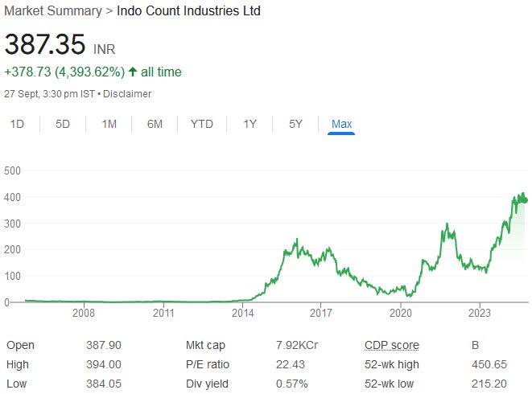Click the 200 y-axis label
Viewport: 532px width, 394px height.
coord(12,249)
